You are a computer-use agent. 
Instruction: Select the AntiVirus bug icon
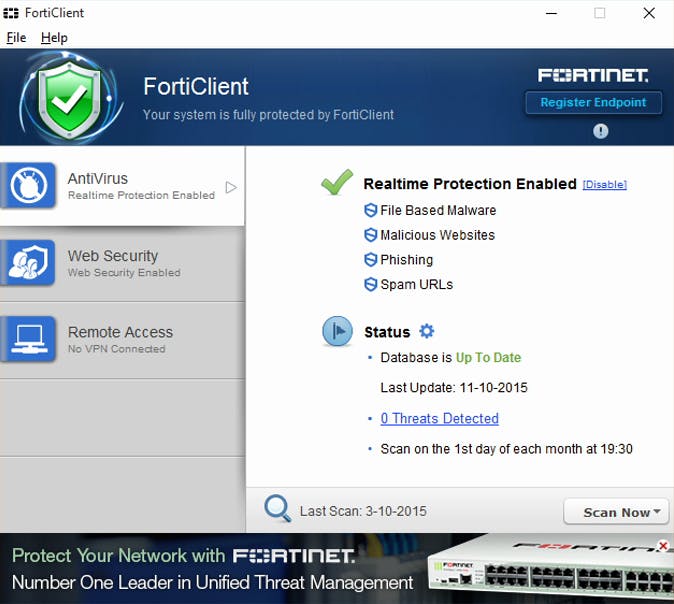point(28,185)
